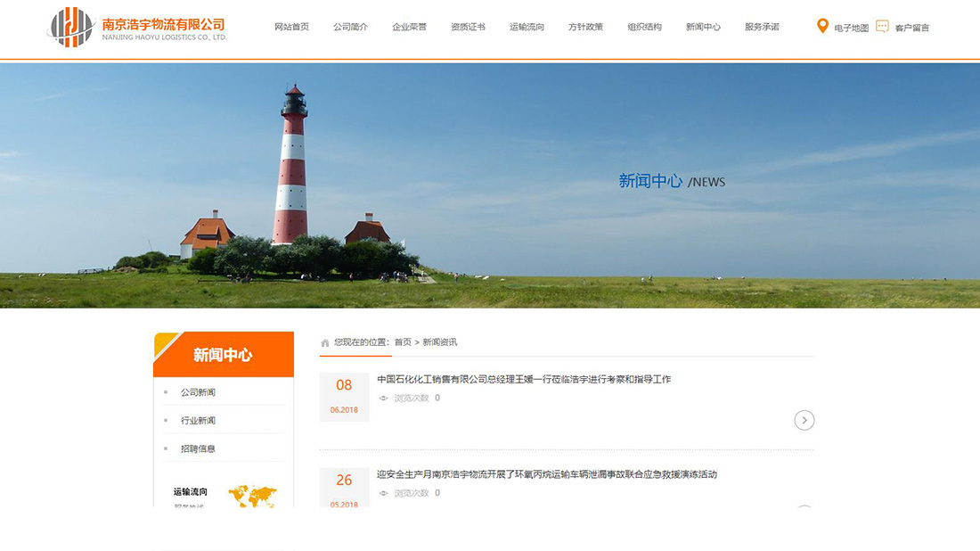Viewport: 980px width, 551px height.
Task: Select 新闻中心 in top navigation
Action: click(x=703, y=27)
